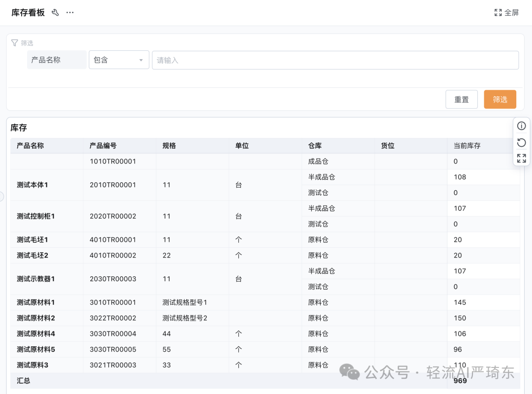Image resolution: width=532 pixels, height=394 pixels.
Task: Refresh the 库存 table with the reload icon
Action: click(x=521, y=142)
